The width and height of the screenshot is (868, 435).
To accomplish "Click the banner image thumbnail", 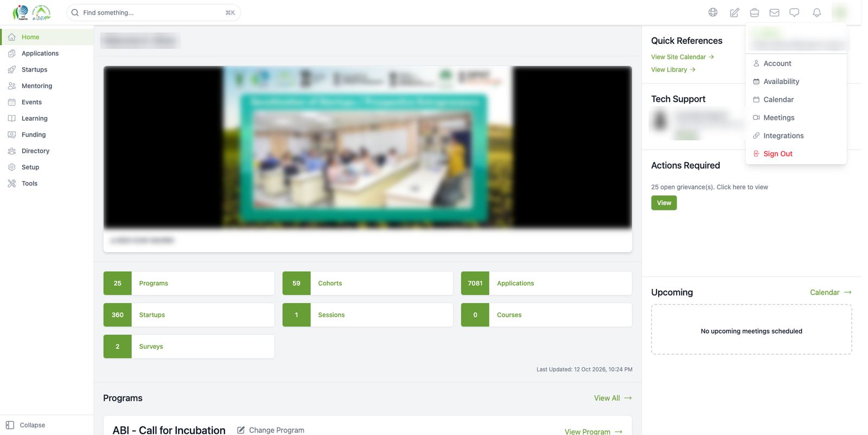I will (x=368, y=146).
